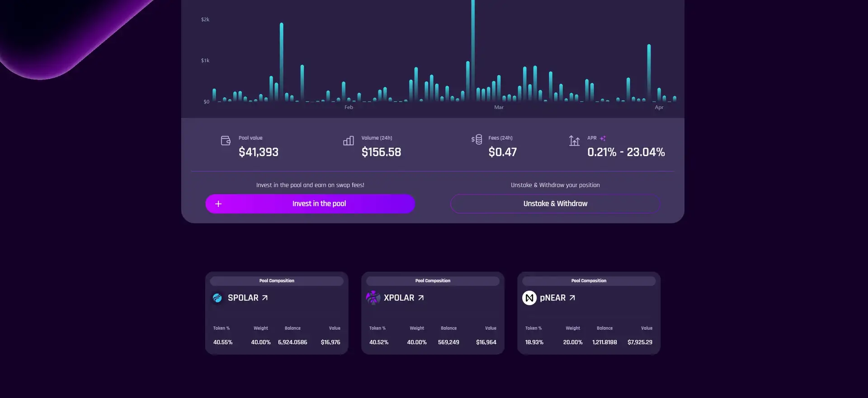
Task: Click the pNEAR token logo
Action: coord(529,298)
